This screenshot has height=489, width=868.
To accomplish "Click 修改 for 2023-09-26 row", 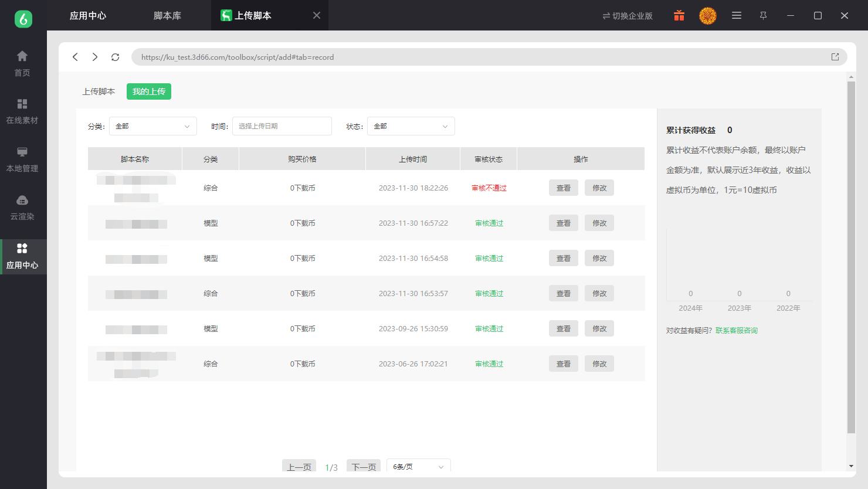I will coord(599,328).
